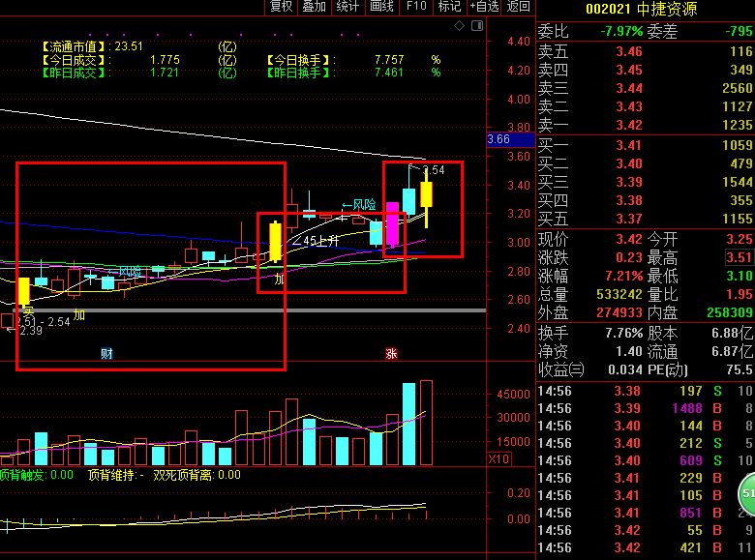Open the 叠加 overlay option

click(x=315, y=6)
